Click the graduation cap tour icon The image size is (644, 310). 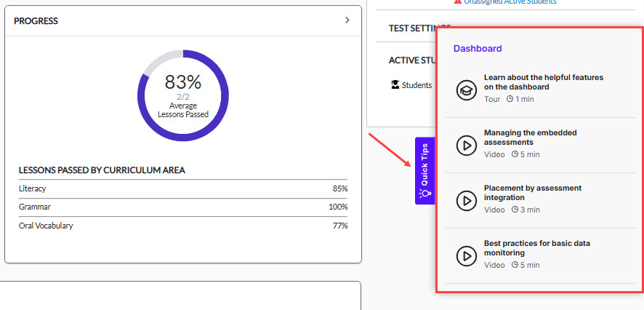click(466, 90)
